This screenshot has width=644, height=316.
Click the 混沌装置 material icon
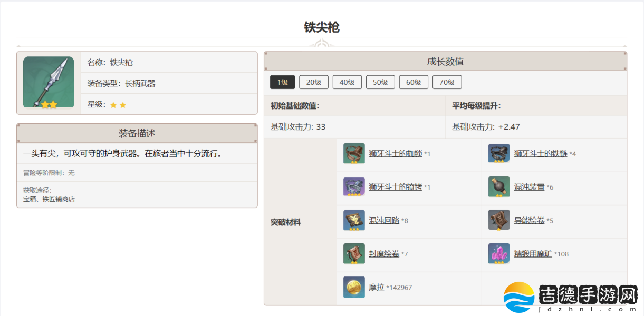pyautogui.click(x=498, y=187)
